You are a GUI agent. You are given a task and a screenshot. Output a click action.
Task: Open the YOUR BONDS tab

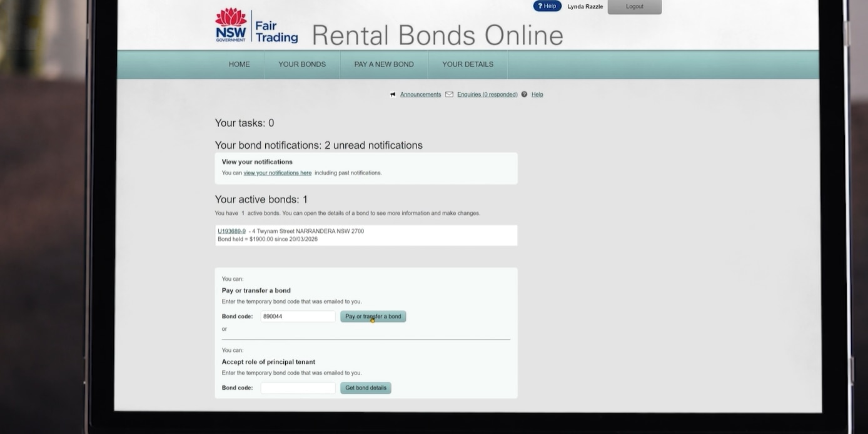click(301, 64)
